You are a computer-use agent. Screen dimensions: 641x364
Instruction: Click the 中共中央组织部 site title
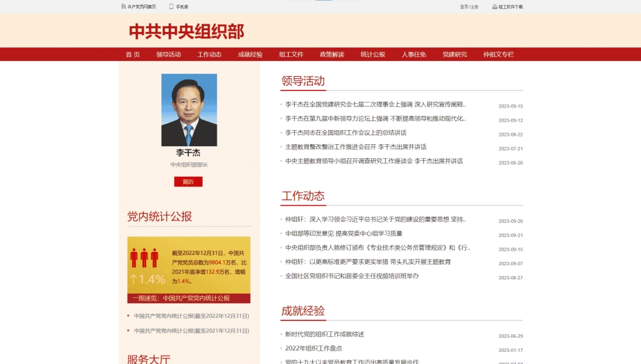tap(187, 31)
